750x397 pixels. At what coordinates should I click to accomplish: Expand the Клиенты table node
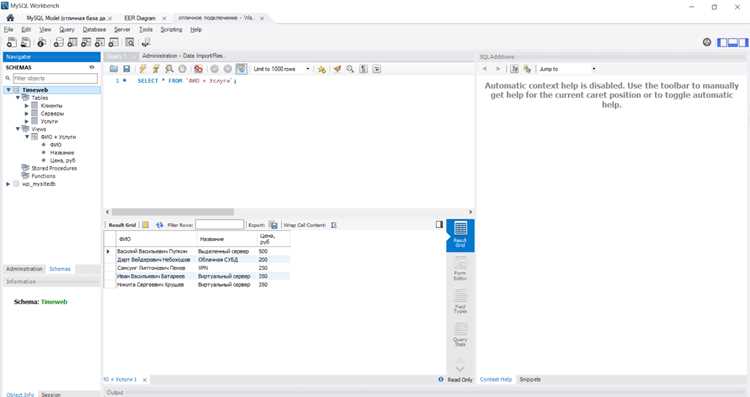coord(27,106)
